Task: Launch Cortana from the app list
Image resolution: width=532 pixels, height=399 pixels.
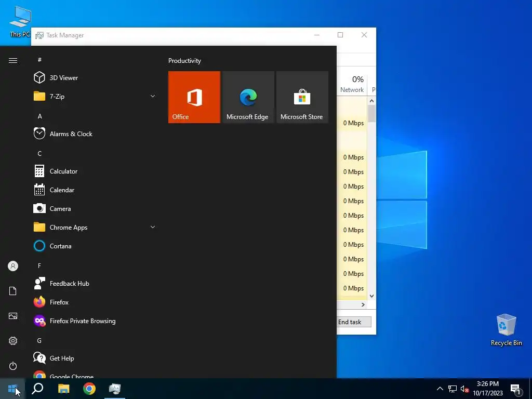Action: (95, 246)
